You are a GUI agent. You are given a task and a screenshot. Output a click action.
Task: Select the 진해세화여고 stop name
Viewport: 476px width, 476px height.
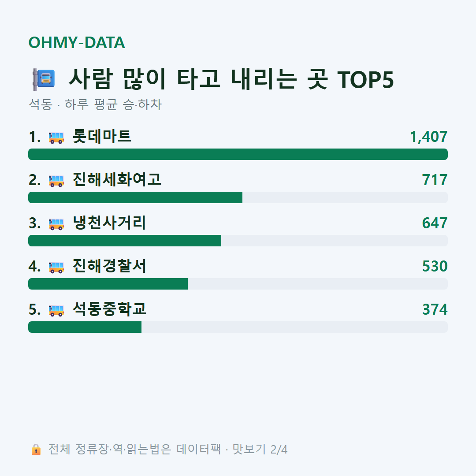pyautogui.click(x=117, y=179)
